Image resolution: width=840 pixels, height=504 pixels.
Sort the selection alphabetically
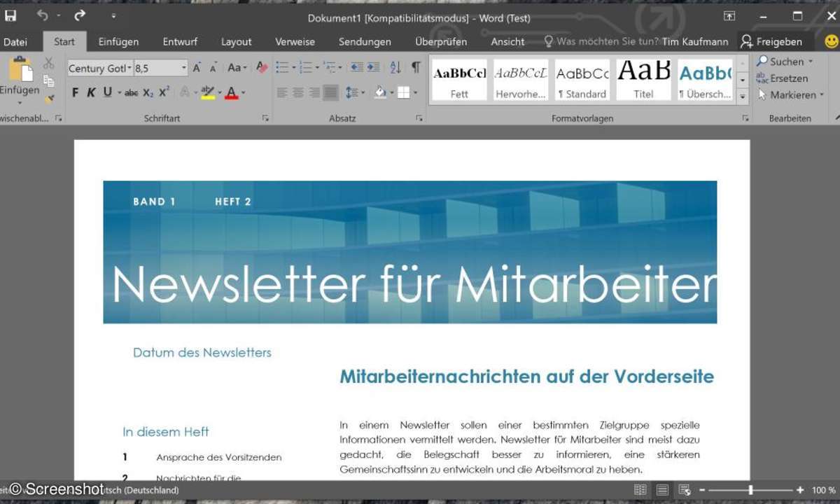(395, 68)
